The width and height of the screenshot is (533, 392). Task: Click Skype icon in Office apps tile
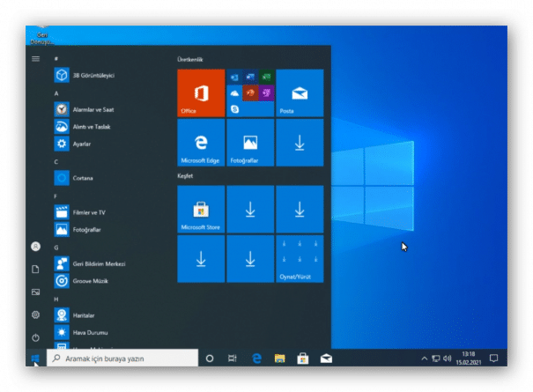click(234, 109)
